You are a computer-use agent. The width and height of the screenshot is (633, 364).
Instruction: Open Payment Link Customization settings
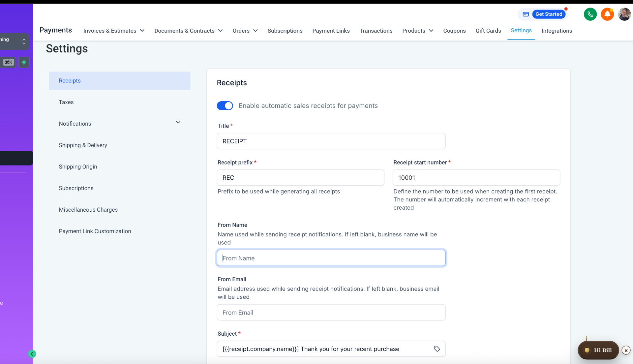click(x=120, y=231)
